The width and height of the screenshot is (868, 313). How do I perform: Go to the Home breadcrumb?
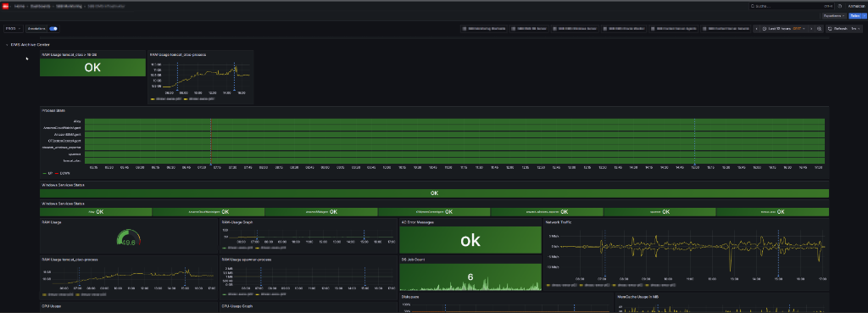[19, 6]
